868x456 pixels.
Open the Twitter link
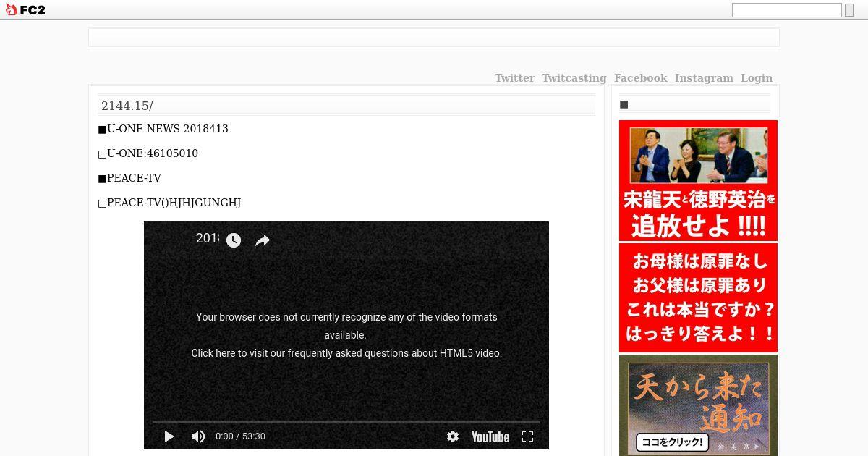514,78
